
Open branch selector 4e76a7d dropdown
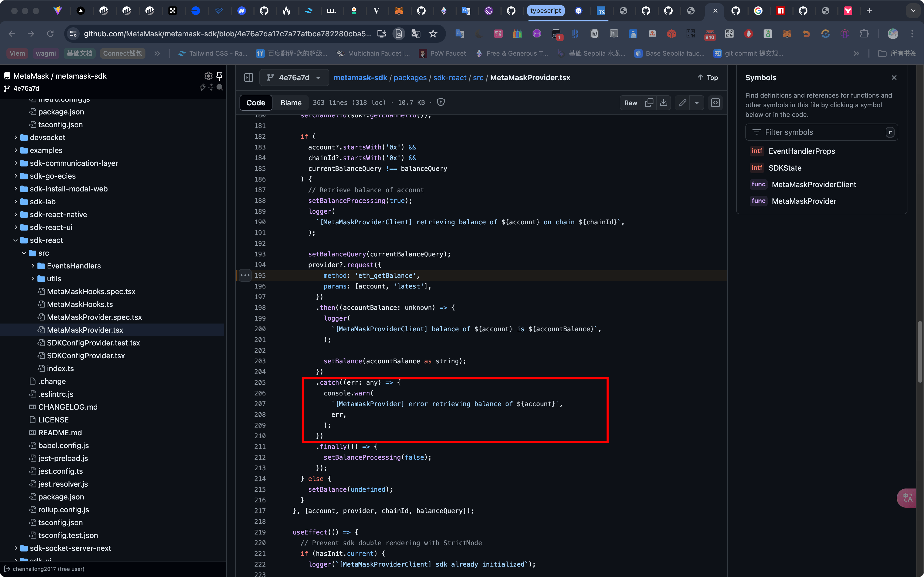click(294, 78)
